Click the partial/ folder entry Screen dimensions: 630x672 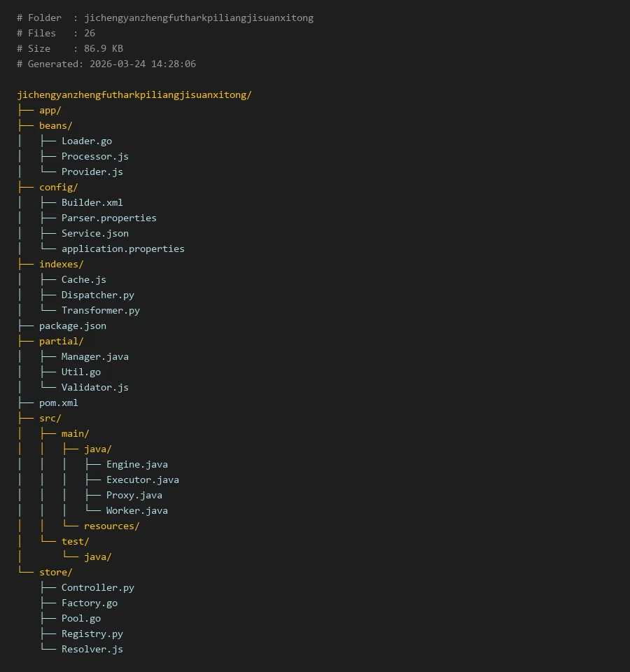(61, 341)
